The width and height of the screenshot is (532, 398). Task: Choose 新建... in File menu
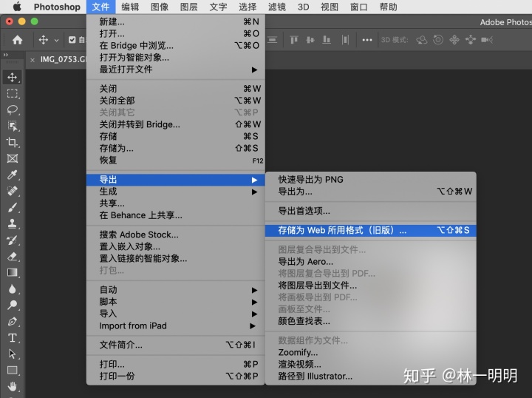pyautogui.click(x=176, y=21)
